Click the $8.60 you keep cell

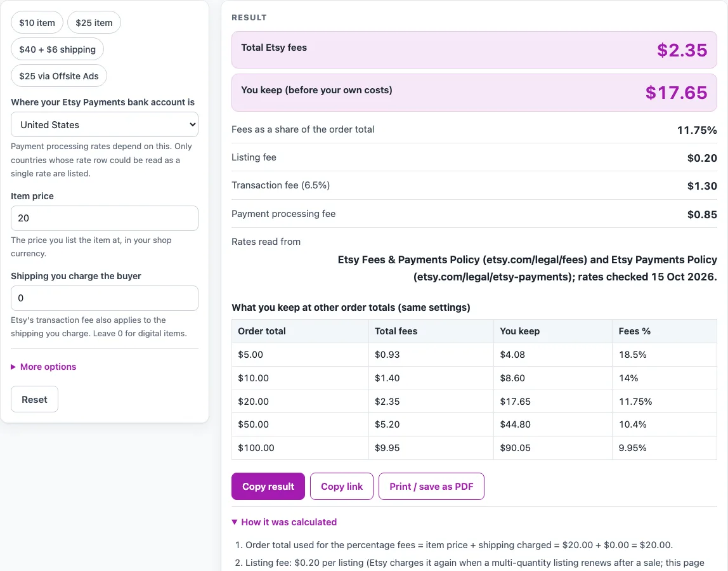coord(553,378)
